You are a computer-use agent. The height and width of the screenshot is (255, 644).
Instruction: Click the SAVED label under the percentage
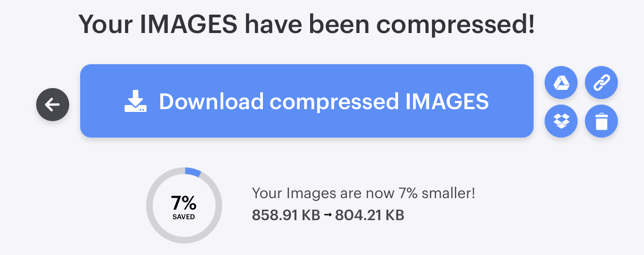pyautogui.click(x=184, y=217)
